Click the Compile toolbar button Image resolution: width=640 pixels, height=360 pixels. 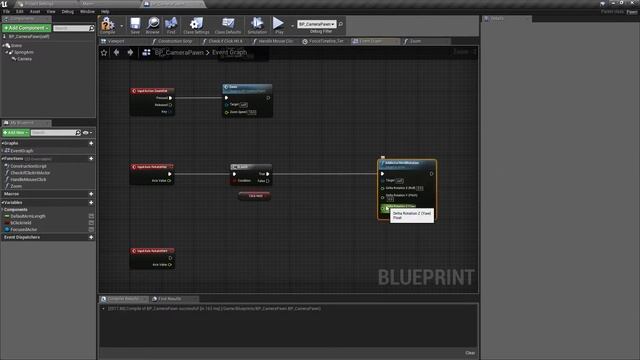(108, 25)
